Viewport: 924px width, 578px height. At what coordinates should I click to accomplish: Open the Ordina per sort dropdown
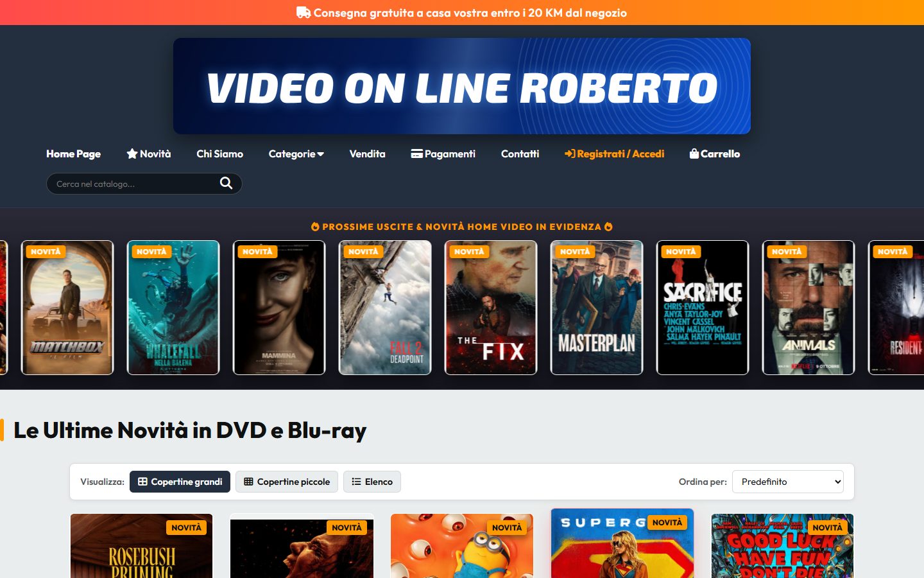tap(788, 482)
